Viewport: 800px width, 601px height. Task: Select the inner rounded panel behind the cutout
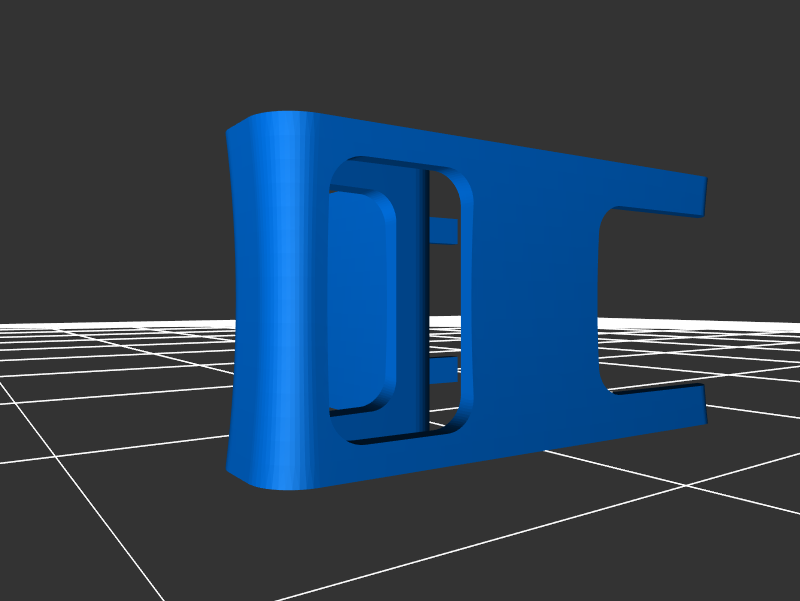tap(358, 300)
